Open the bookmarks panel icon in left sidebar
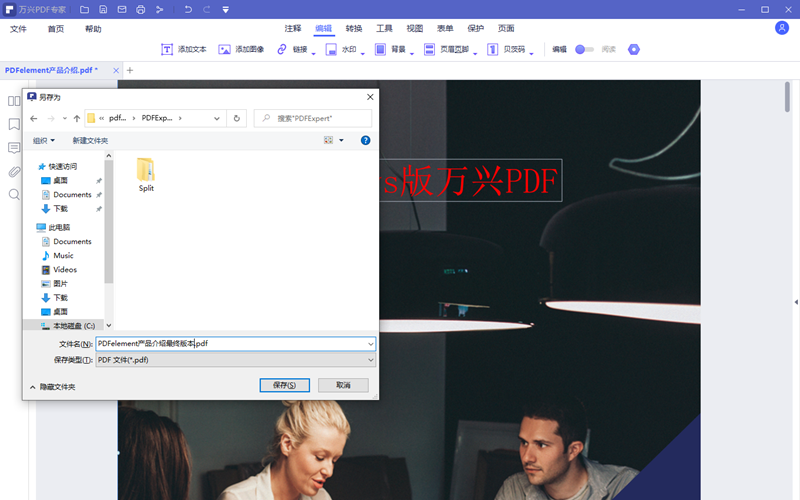 pos(14,125)
